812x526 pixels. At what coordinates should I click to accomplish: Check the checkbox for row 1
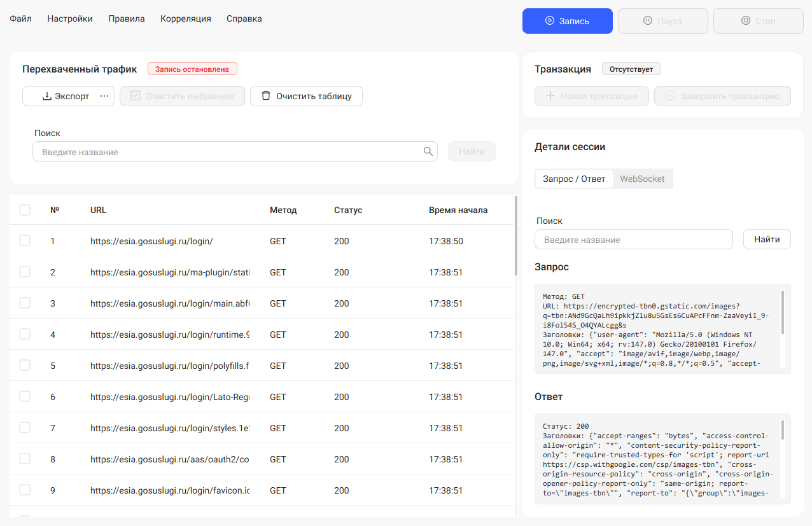25,240
